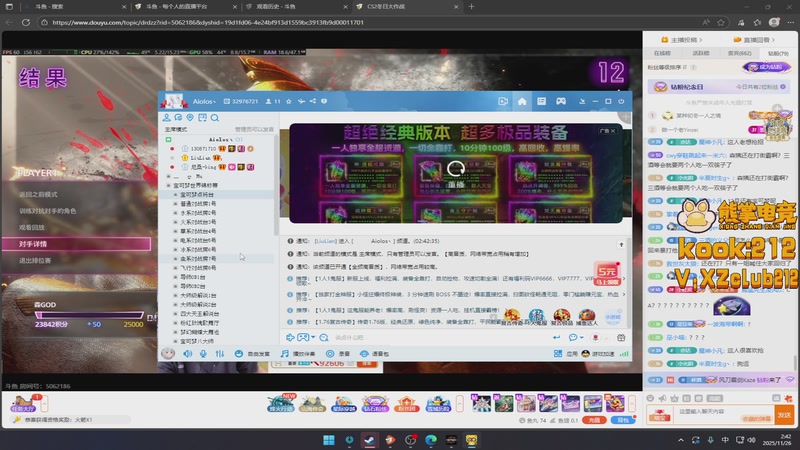Open a new browser tab
Viewport: 800px width, 450px height.
tap(471, 7)
